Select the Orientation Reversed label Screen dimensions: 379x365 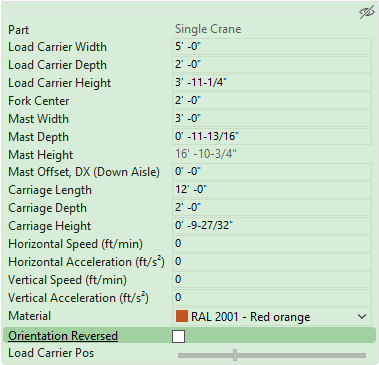pos(63,336)
